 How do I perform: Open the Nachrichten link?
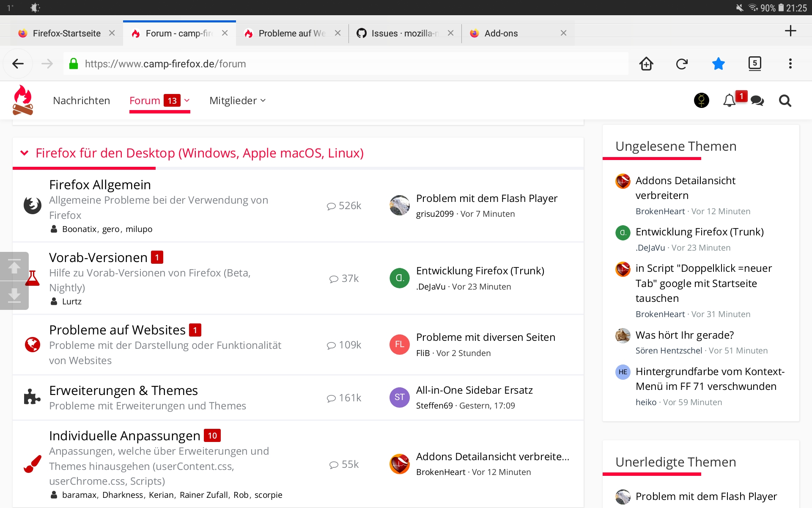(x=81, y=101)
